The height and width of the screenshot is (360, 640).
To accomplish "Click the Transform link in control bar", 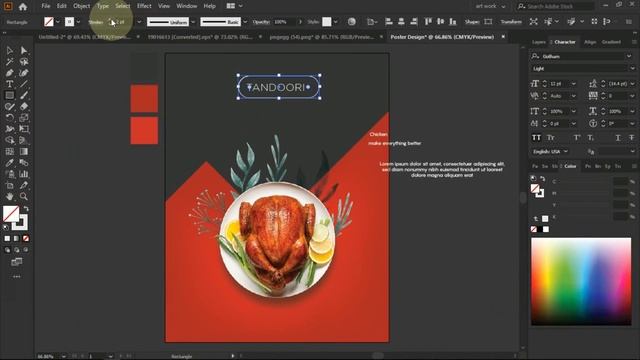I will (511, 22).
